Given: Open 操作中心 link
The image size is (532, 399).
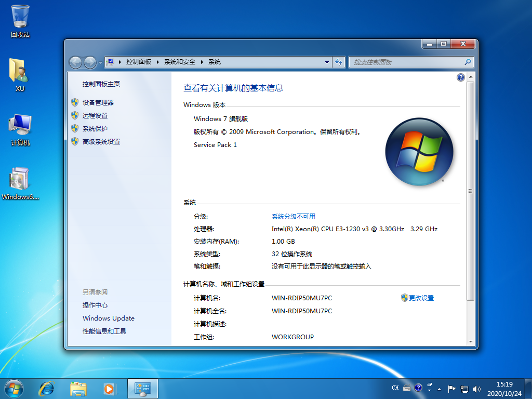Looking at the screenshot, I should (x=95, y=305).
